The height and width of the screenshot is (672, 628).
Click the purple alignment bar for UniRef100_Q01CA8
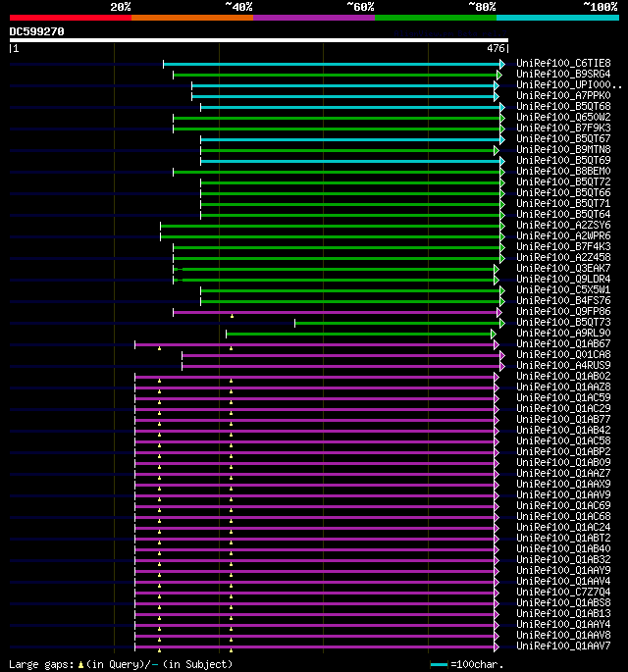[x=340, y=355]
